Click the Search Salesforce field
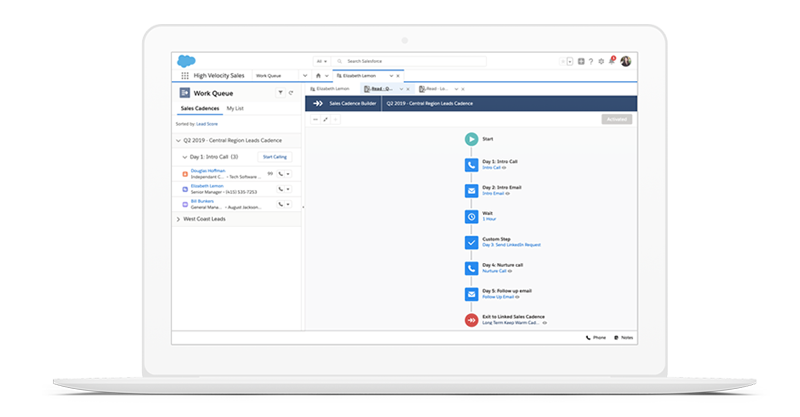 (x=410, y=61)
